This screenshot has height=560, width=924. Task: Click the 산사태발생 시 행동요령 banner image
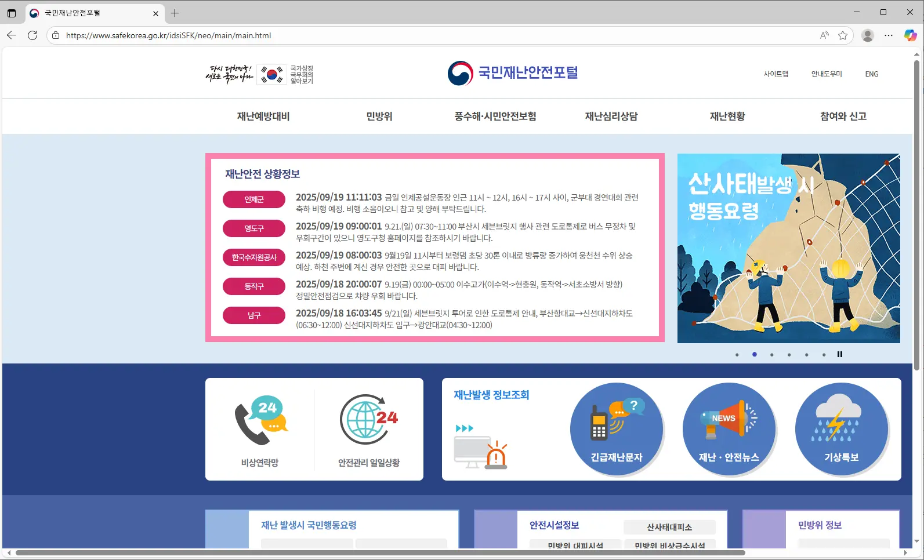[x=788, y=248]
